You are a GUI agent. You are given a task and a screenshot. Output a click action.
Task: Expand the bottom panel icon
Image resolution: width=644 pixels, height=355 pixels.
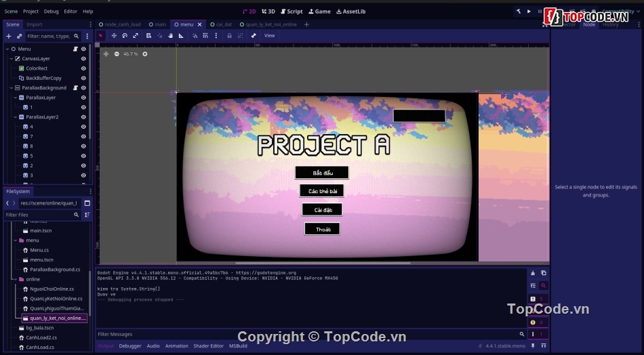[x=544, y=346]
